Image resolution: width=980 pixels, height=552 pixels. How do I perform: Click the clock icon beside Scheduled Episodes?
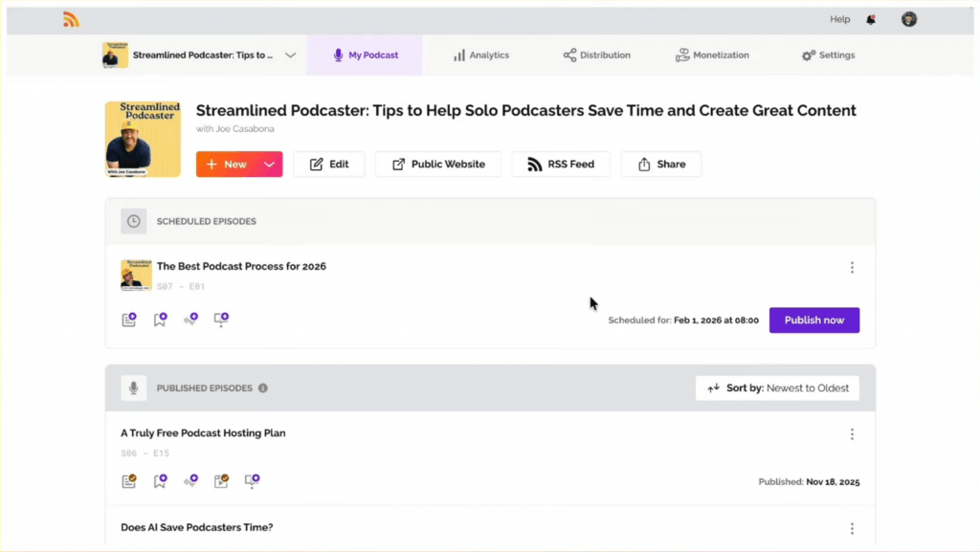133,221
